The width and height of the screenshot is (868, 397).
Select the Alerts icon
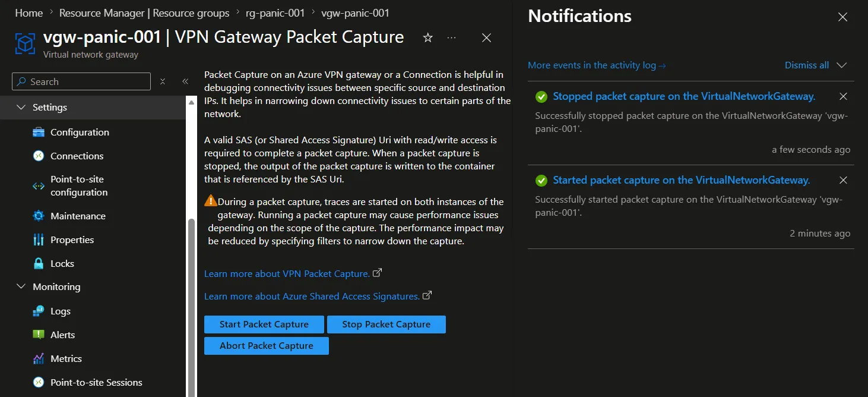tap(39, 335)
